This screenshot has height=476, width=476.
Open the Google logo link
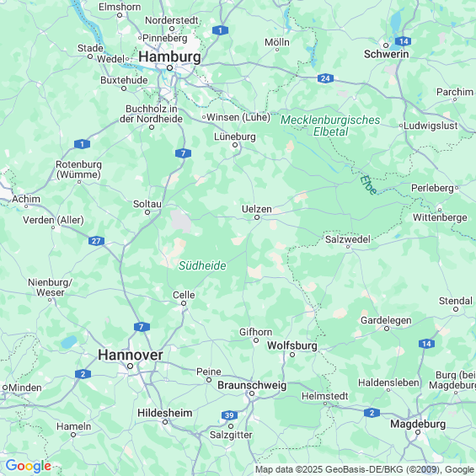pos(29,466)
